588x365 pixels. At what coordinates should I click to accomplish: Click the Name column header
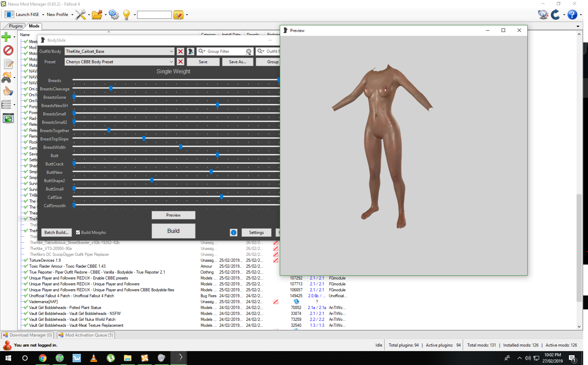(x=25, y=35)
